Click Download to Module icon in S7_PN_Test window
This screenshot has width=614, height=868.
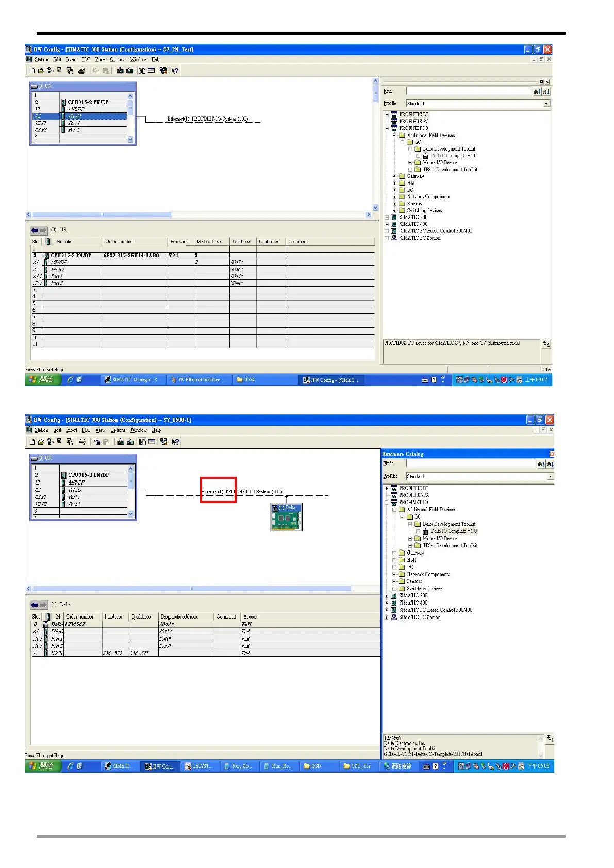(x=120, y=71)
